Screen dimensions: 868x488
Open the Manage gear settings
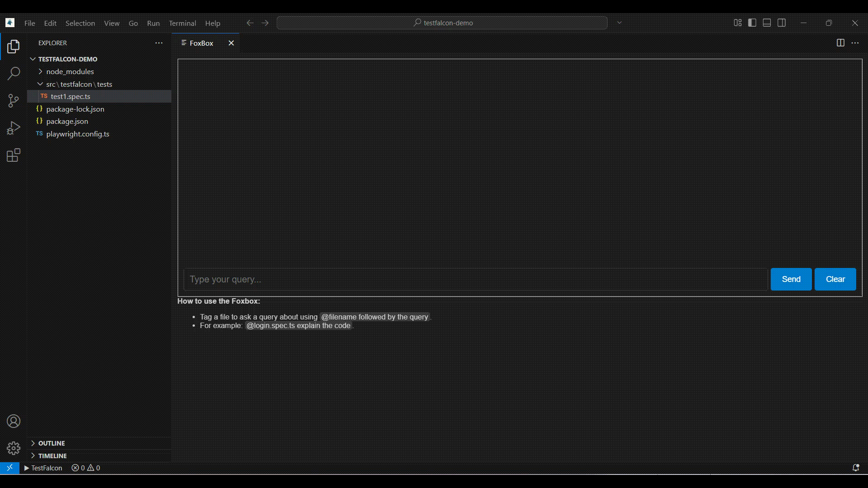pos(14,448)
